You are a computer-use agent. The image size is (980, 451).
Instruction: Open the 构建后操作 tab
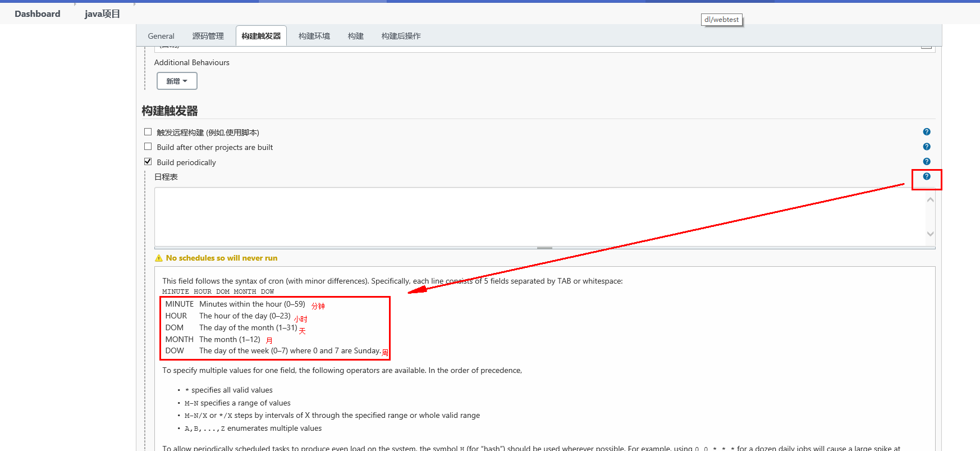tap(401, 36)
